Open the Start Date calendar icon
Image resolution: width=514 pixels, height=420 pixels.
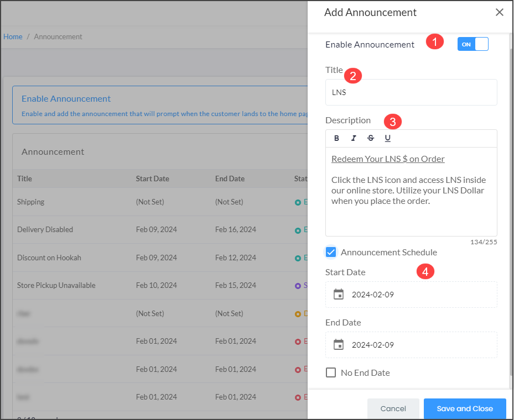(x=338, y=295)
